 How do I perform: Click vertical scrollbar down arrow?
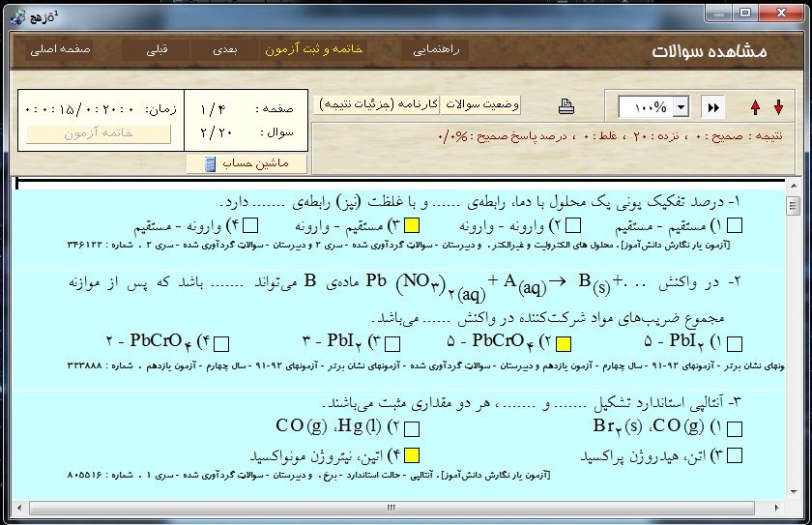794,492
